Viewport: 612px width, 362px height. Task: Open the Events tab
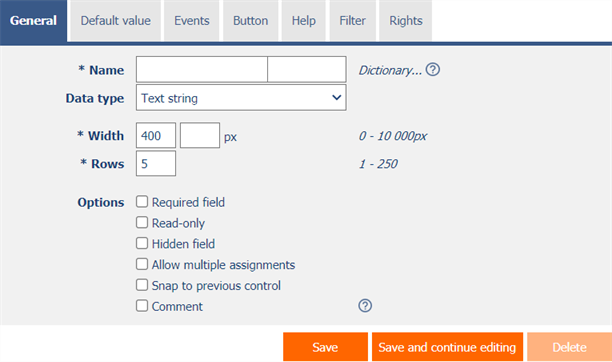(x=192, y=20)
